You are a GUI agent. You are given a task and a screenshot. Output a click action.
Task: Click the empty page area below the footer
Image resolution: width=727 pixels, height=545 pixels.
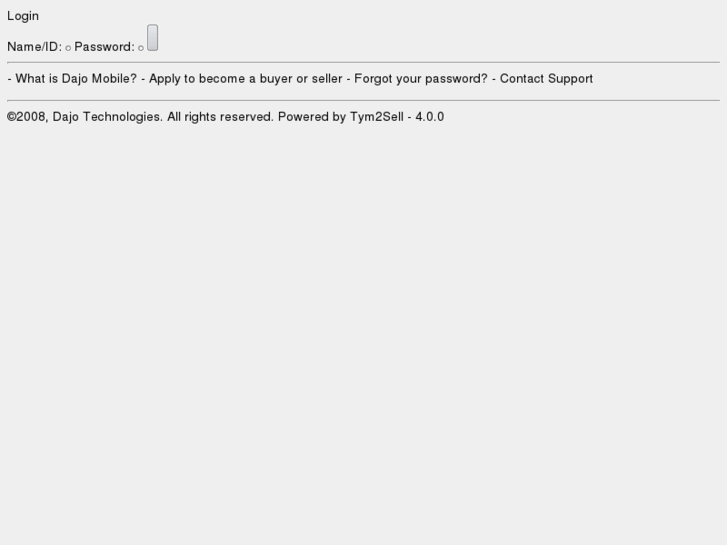363,330
